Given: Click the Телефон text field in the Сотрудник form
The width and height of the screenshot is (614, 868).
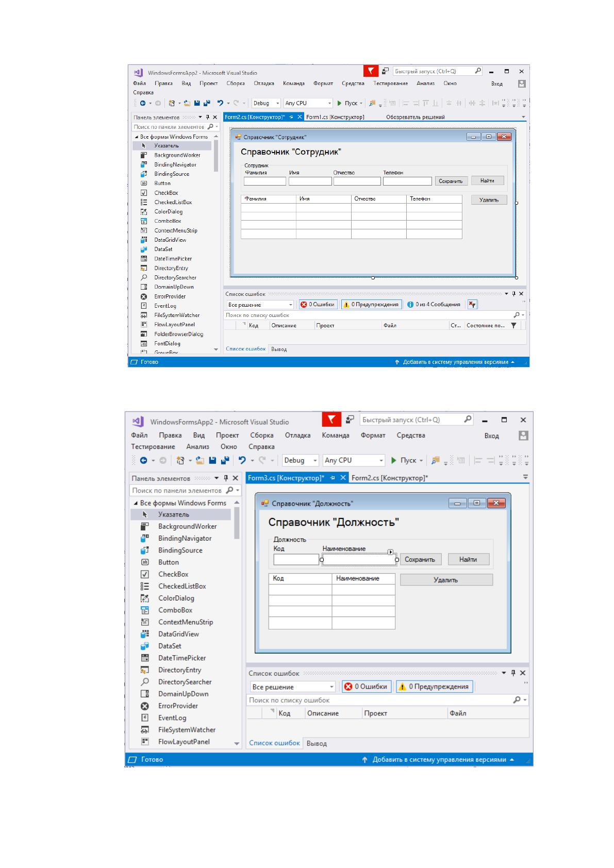Looking at the screenshot, I should (407, 181).
